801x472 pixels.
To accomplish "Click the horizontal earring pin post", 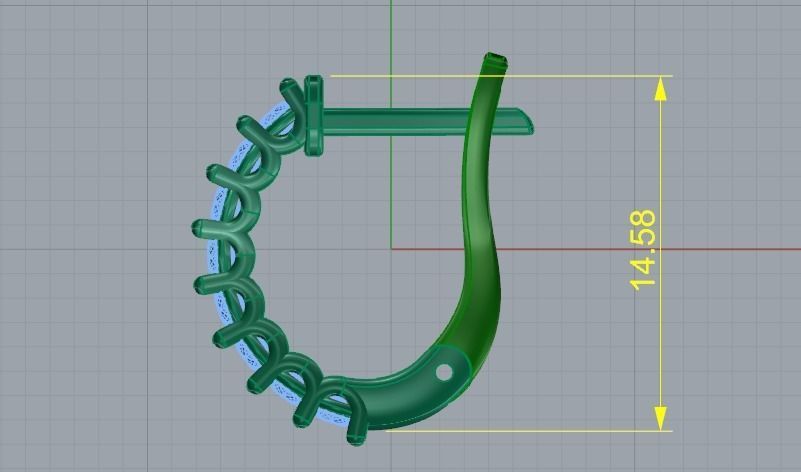I will (x=427, y=122).
